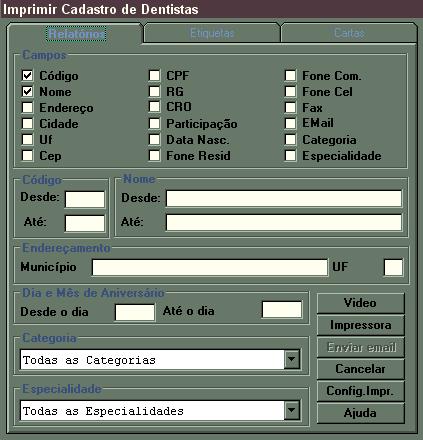Tick the EMail checkbox
This screenshot has width=423, height=440.
point(290,123)
